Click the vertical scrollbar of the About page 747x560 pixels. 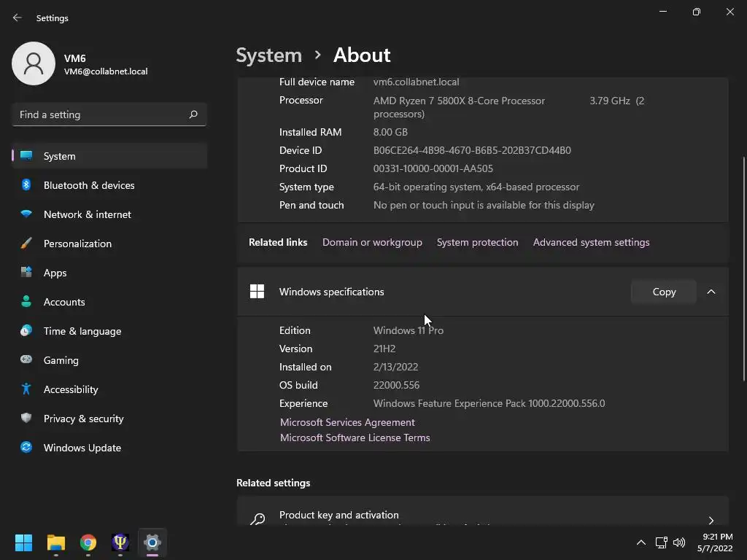pos(743,268)
